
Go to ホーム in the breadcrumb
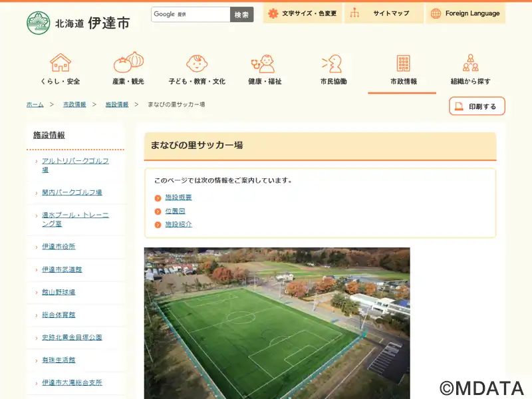35,104
